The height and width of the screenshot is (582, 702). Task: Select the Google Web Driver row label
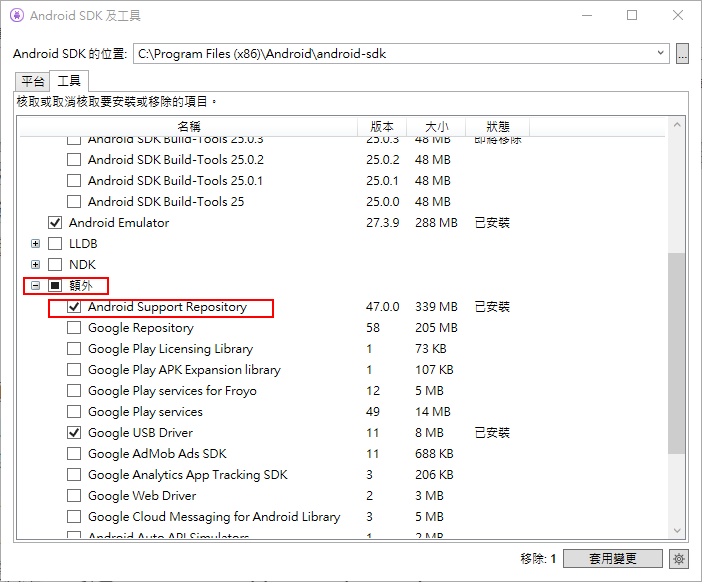[142, 496]
